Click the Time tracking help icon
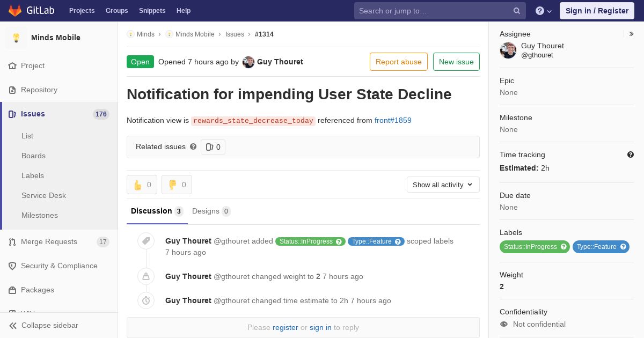This screenshot has height=338, width=644. 631,155
